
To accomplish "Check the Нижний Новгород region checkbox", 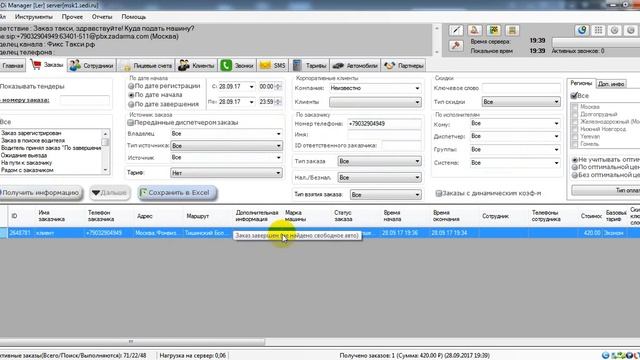I will (x=575, y=129).
